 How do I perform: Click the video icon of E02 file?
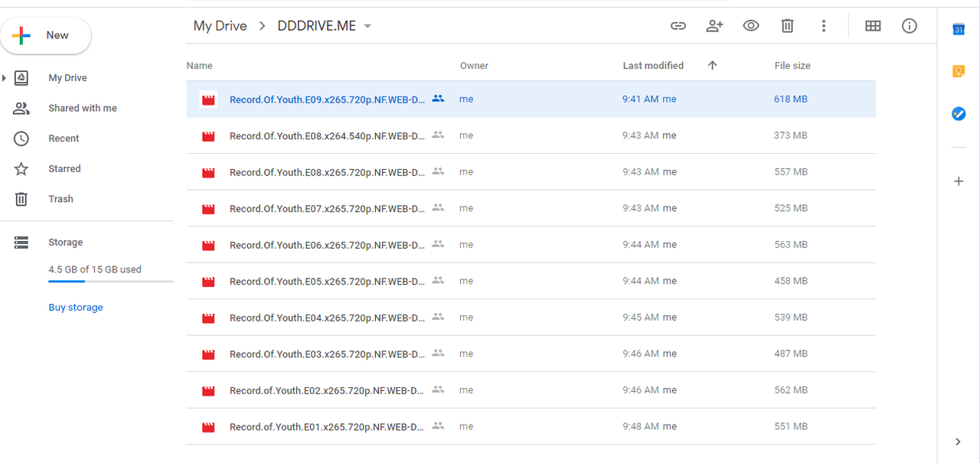[207, 391]
